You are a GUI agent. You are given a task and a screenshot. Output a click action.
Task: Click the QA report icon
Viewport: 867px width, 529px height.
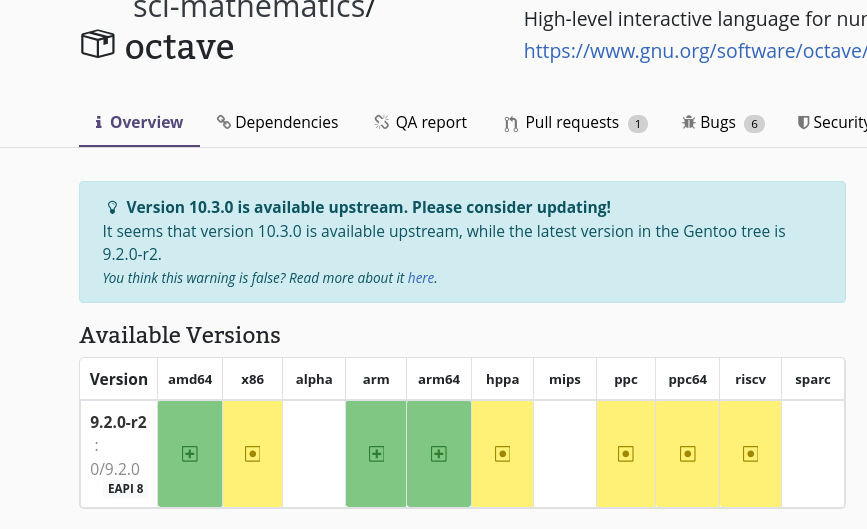tap(382, 122)
